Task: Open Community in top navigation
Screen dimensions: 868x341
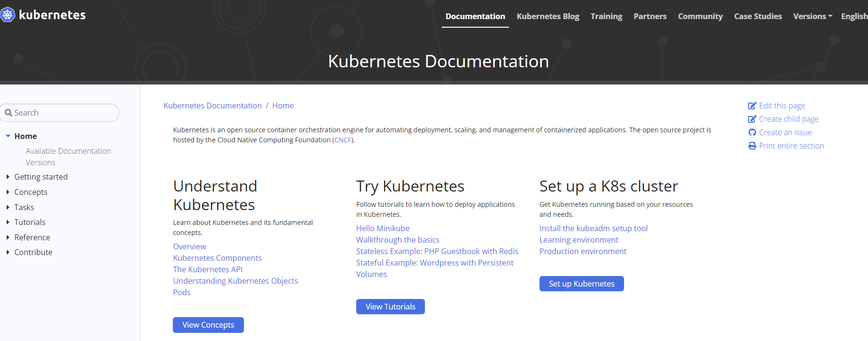Action: (700, 16)
